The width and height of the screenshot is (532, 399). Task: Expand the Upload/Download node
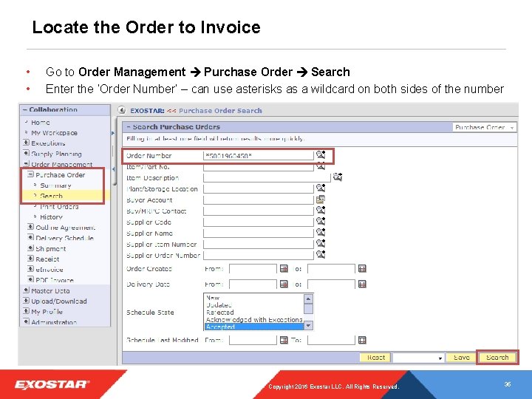point(26,301)
